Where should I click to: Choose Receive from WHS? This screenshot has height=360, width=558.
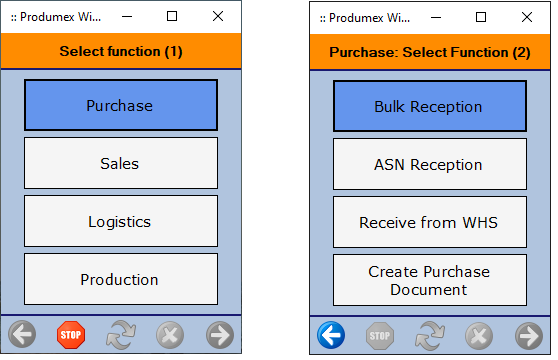[x=430, y=222]
